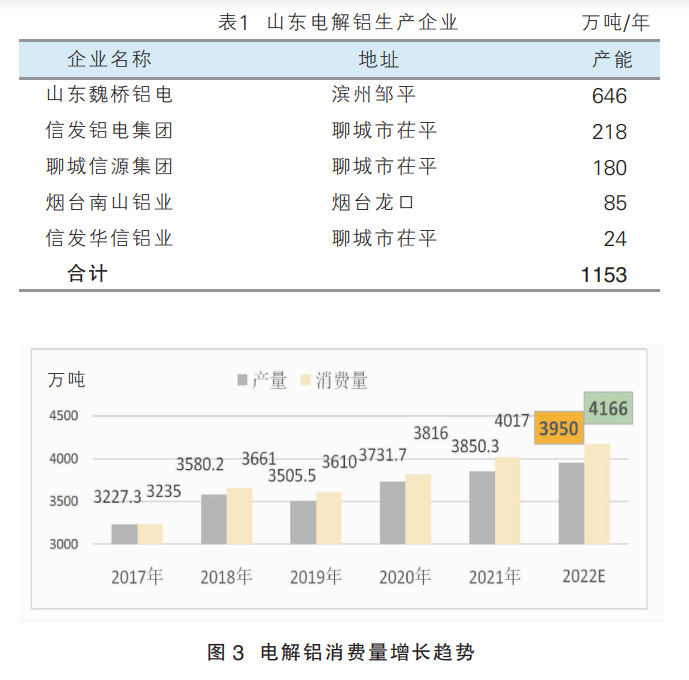Select the row name 山东魏桥铝电

click(109, 94)
